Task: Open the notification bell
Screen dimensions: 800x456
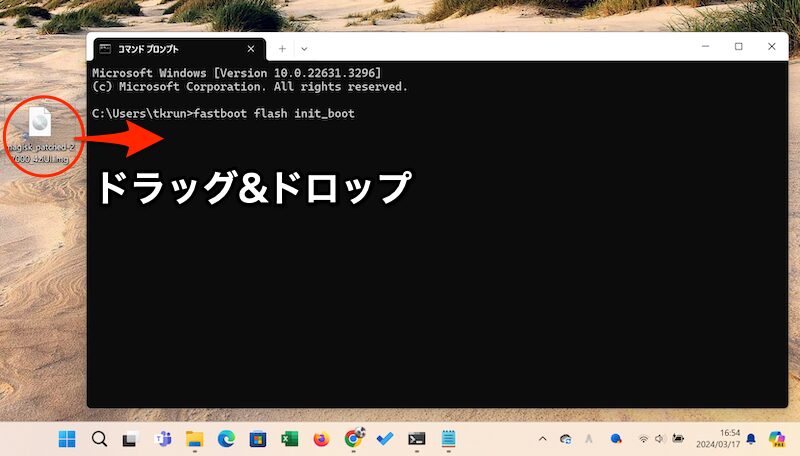Action: coord(751,439)
